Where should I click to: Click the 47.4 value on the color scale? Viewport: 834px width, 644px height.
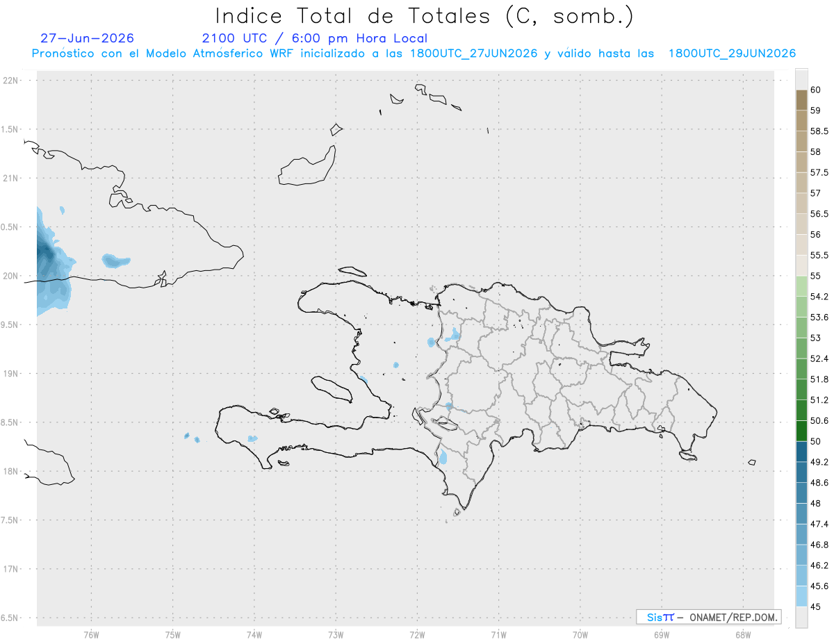coord(819,524)
